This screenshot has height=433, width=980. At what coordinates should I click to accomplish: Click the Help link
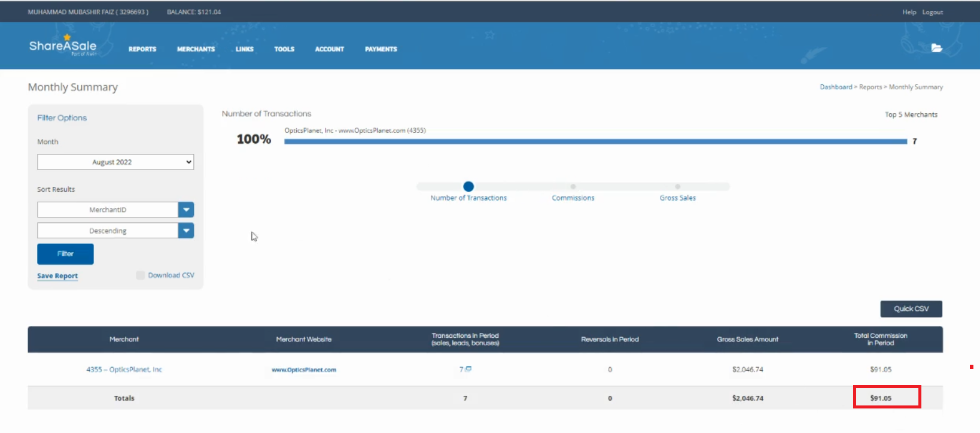tap(909, 12)
